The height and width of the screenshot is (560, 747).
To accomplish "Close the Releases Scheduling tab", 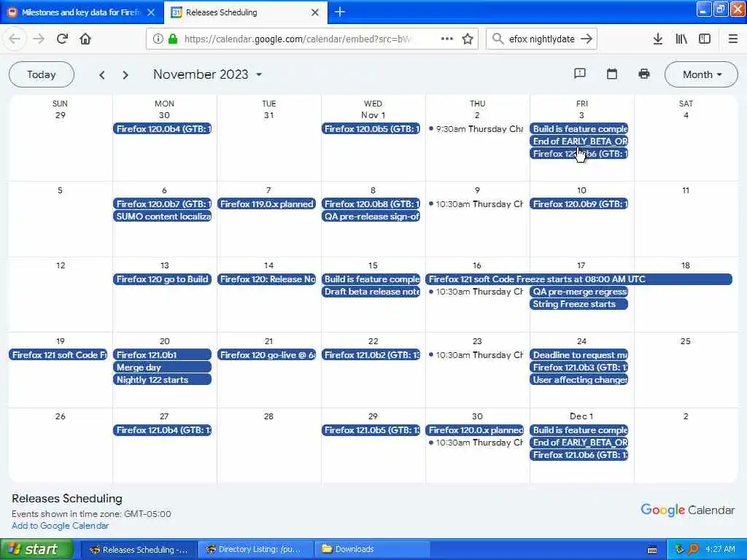I will pos(315,12).
